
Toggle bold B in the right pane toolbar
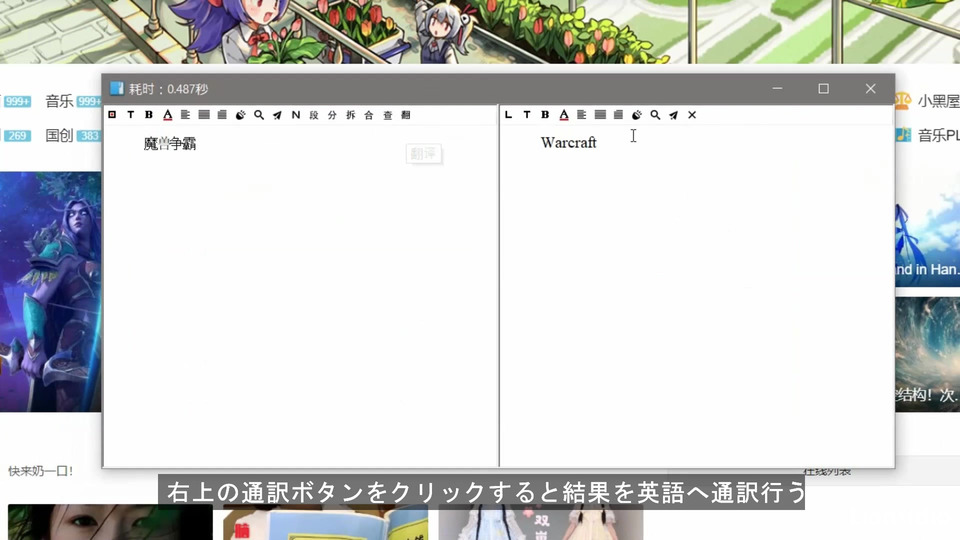(x=545, y=114)
